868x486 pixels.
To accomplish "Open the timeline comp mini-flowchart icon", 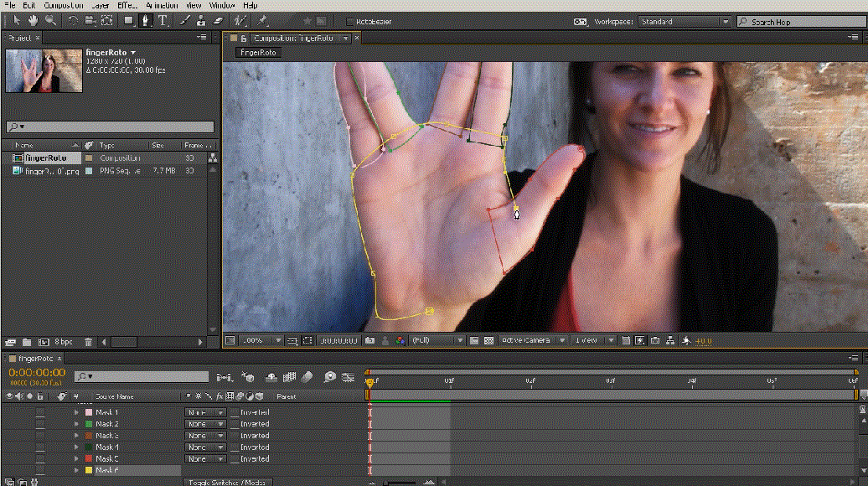I will [225, 378].
